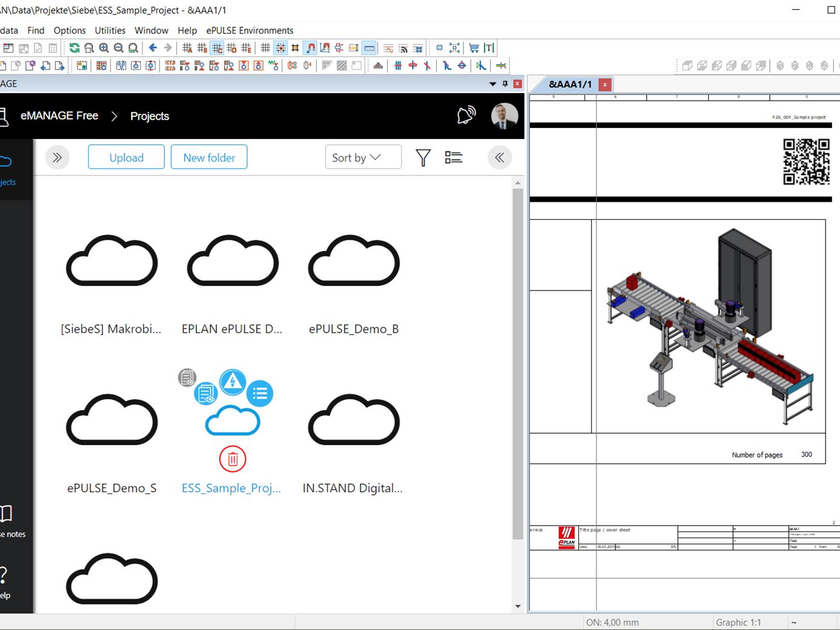Open the ePULSE_Demo_B cloud project
Screen dimensions: 840x630
pyautogui.click(x=354, y=263)
